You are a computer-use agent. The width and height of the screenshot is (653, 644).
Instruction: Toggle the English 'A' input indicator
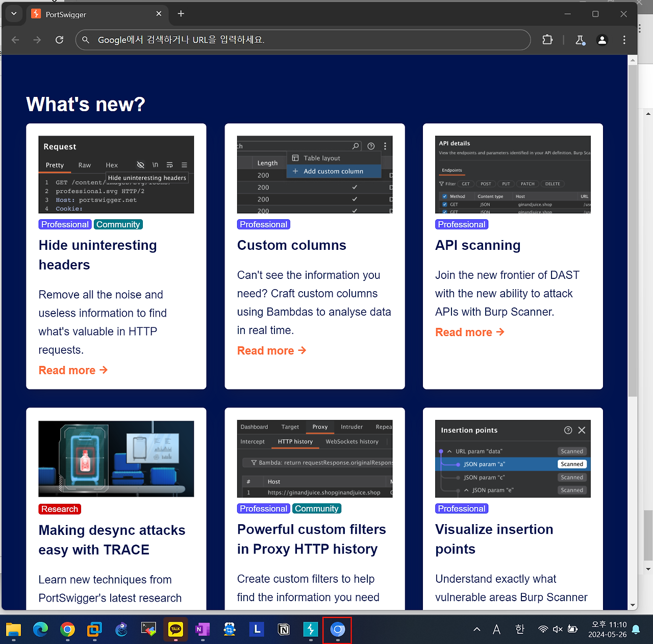pyautogui.click(x=496, y=629)
